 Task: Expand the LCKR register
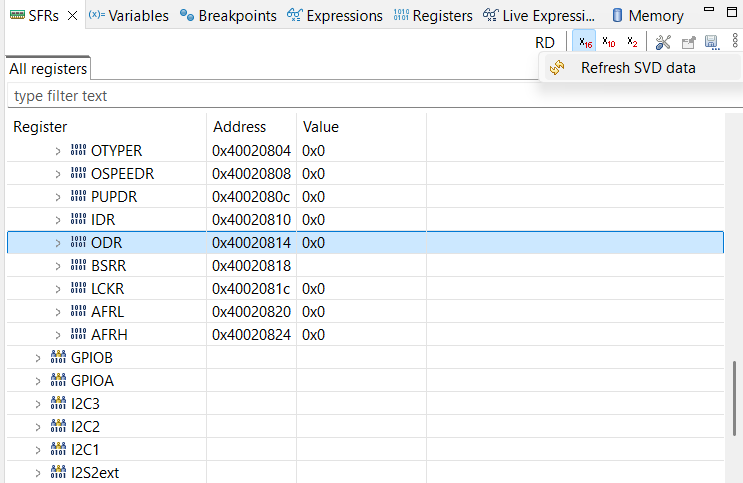58,289
